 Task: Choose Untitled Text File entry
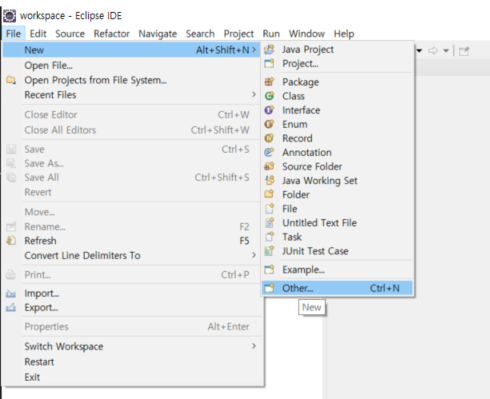pos(337,223)
